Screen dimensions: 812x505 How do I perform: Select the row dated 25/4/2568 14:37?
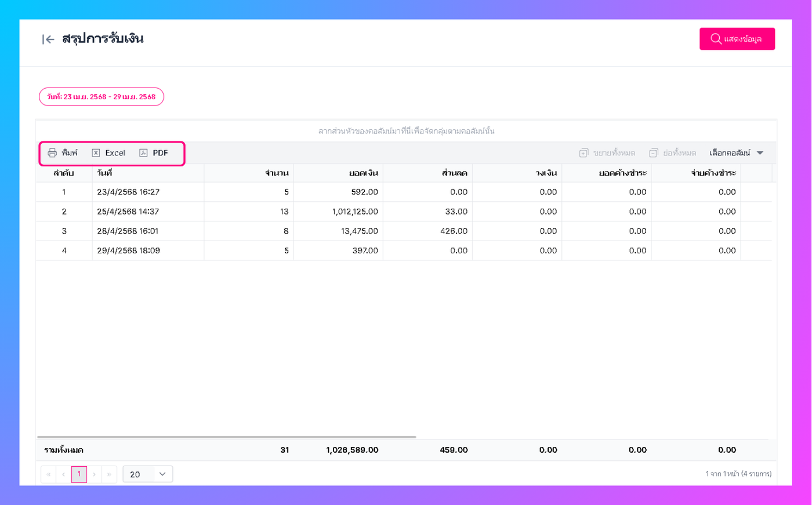pos(404,212)
